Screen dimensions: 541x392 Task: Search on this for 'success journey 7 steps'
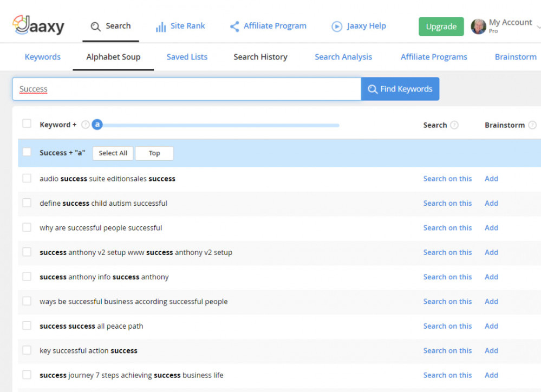447,375
